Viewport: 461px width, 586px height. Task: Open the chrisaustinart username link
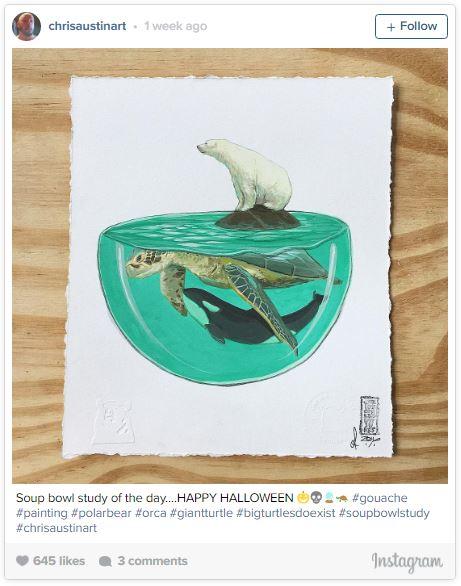[x=87, y=26]
